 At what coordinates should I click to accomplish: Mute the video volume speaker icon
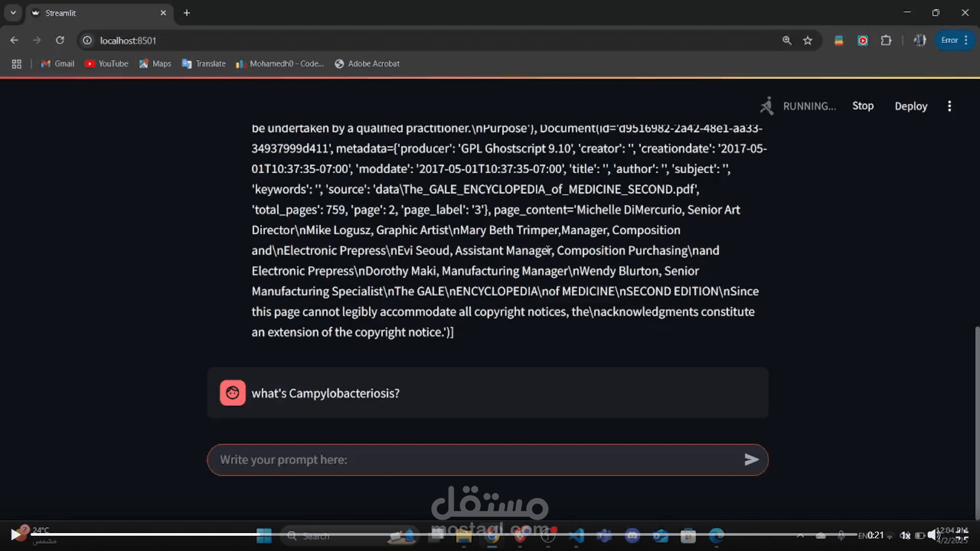click(934, 535)
